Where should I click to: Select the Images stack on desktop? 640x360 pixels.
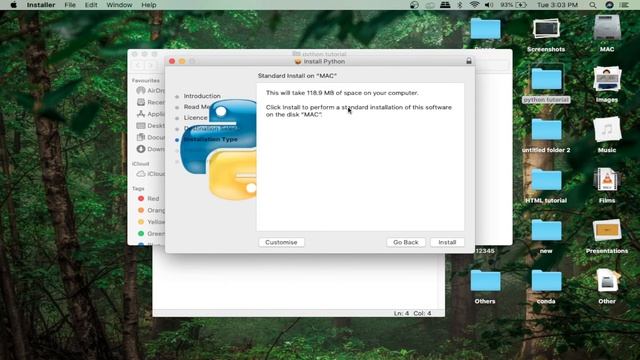(x=607, y=84)
